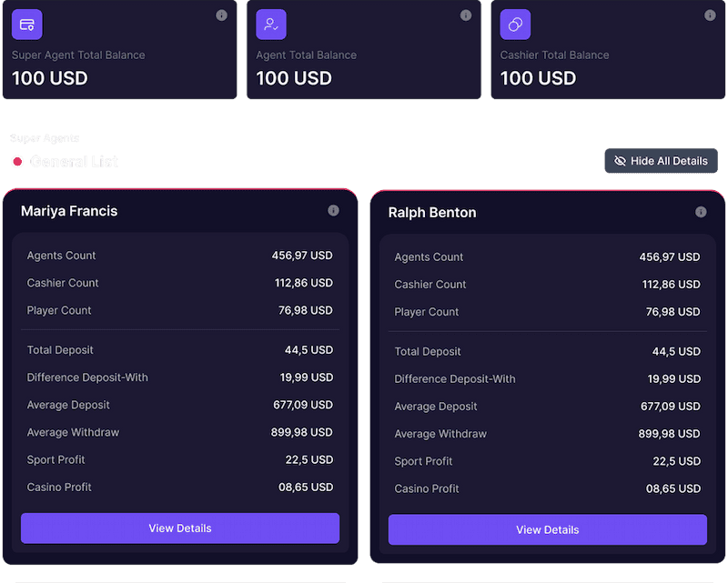This screenshot has height=583, width=728.
Task: Click View Details for Mariya Francis
Action: 179,528
